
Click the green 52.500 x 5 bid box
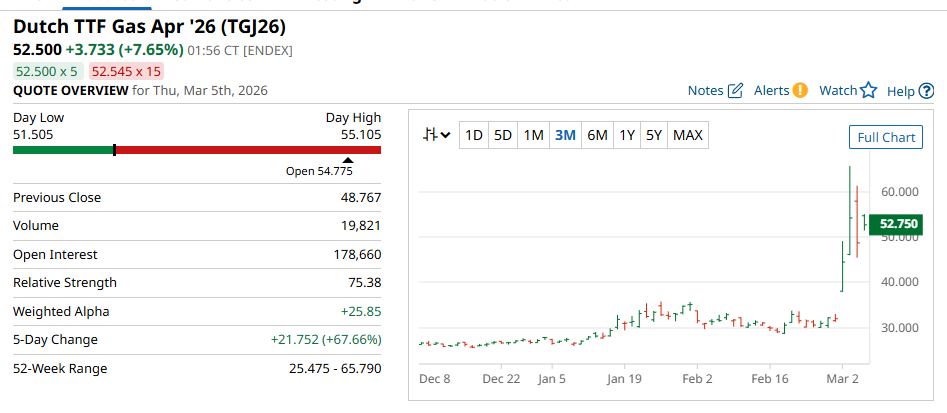click(x=48, y=71)
